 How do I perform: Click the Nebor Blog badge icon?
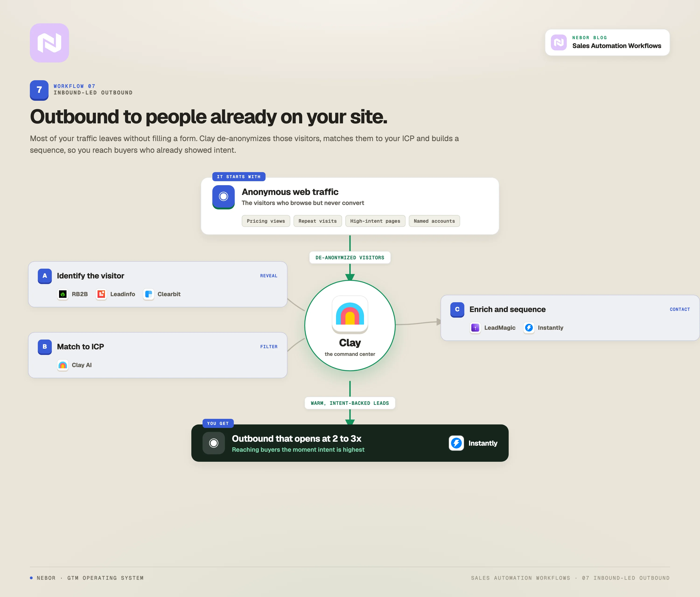coord(558,42)
